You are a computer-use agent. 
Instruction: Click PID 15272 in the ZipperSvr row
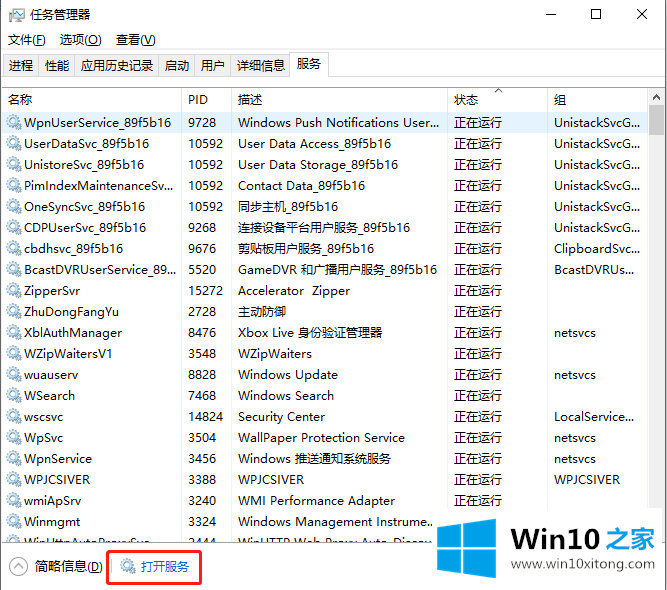[x=205, y=291]
